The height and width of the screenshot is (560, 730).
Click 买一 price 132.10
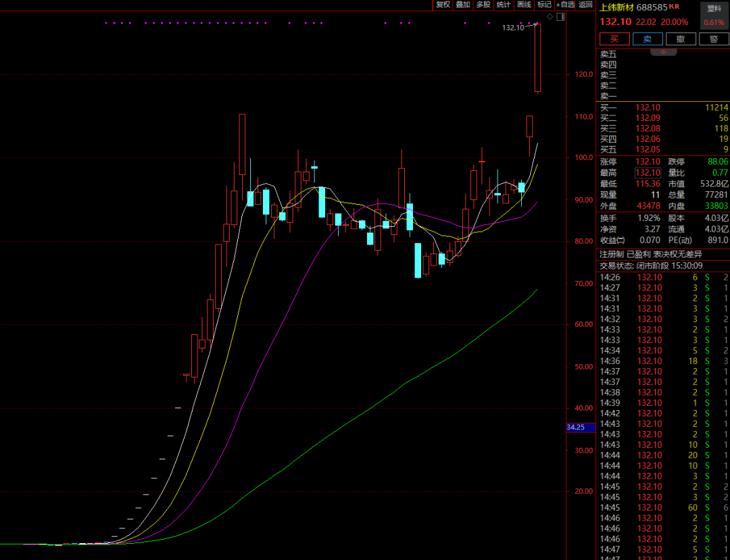(648, 108)
